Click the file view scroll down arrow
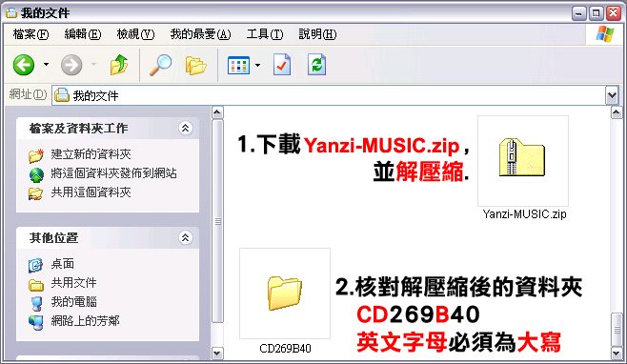This screenshot has height=364, width=627. pyautogui.click(x=617, y=354)
